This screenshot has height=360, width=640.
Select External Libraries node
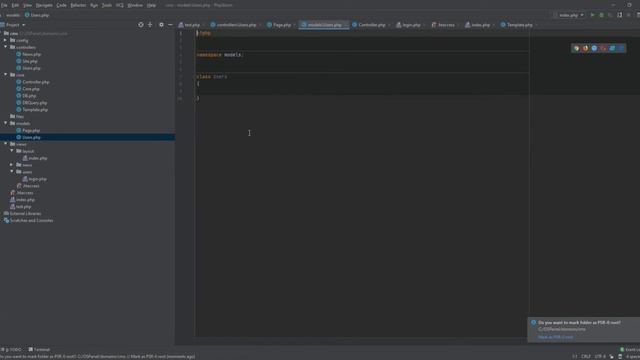tap(22, 213)
